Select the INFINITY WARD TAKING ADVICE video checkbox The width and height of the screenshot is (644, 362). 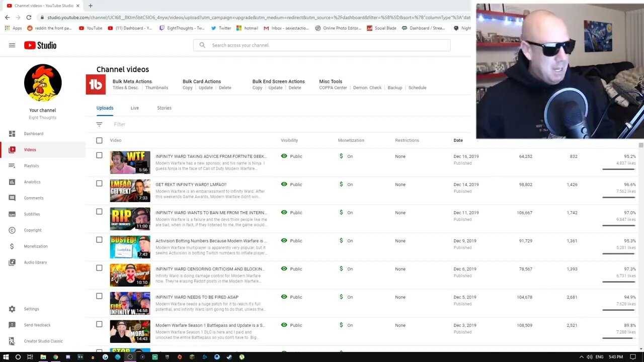click(x=99, y=155)
